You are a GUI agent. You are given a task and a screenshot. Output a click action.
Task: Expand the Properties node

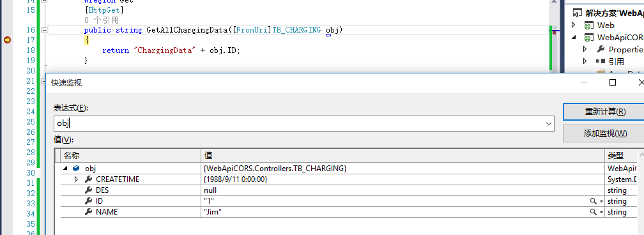pos(585,49)
